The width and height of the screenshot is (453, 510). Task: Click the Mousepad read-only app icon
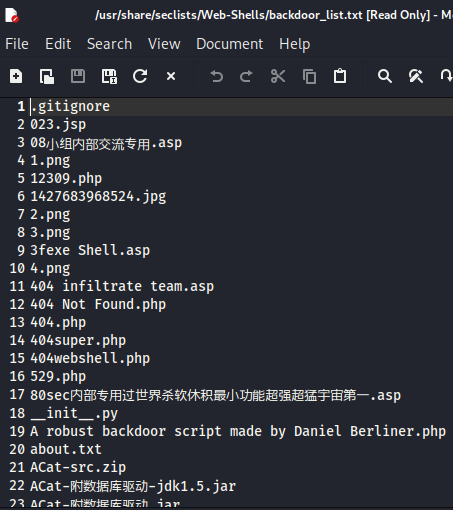tap(12, 15)
